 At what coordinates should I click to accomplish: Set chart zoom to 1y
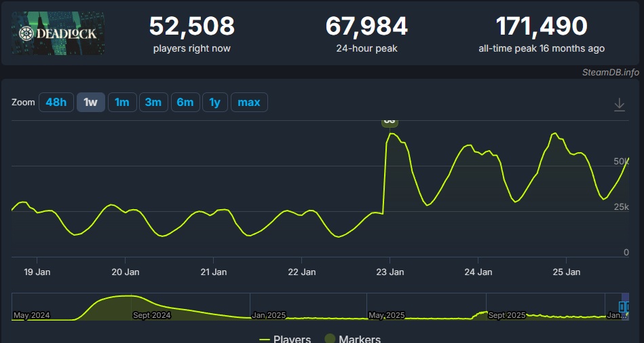(215, 103)
